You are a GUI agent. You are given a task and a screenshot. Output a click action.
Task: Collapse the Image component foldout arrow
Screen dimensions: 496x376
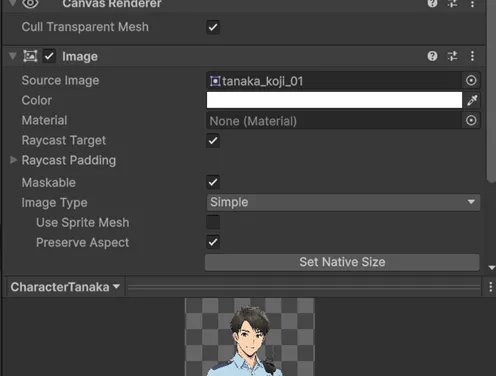(13, 56)
